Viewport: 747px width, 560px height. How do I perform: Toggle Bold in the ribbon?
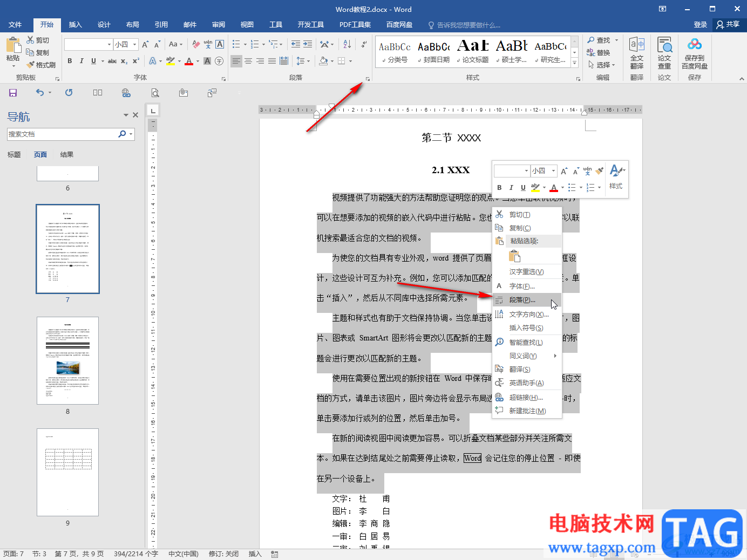tap(70, 61)
